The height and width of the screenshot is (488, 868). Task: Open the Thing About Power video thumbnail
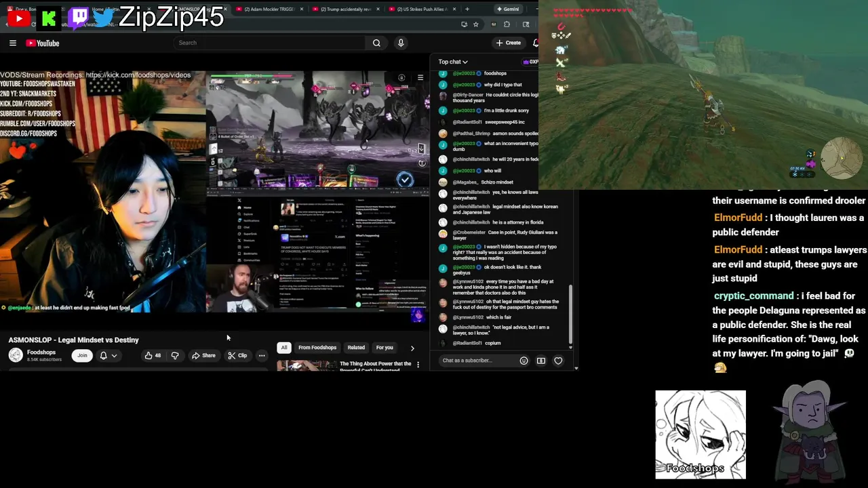(x=307, y=366)
